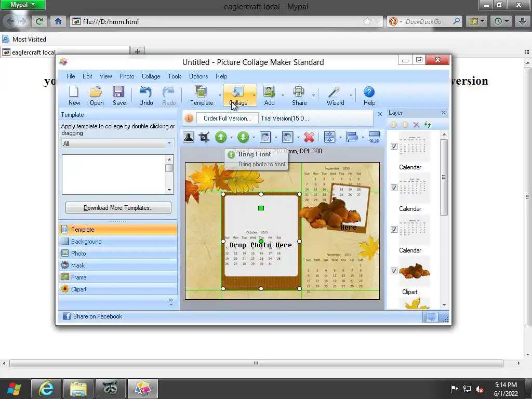Open File Explorer from the taskbar
Viewport: 532px width, 399px height.
pyautogui.click(x=78, y=389)
